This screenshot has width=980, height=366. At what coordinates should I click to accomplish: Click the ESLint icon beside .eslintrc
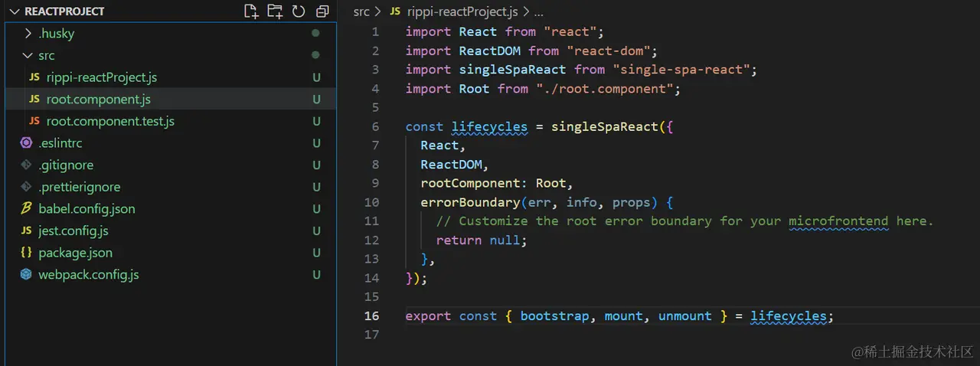point(26,143)
